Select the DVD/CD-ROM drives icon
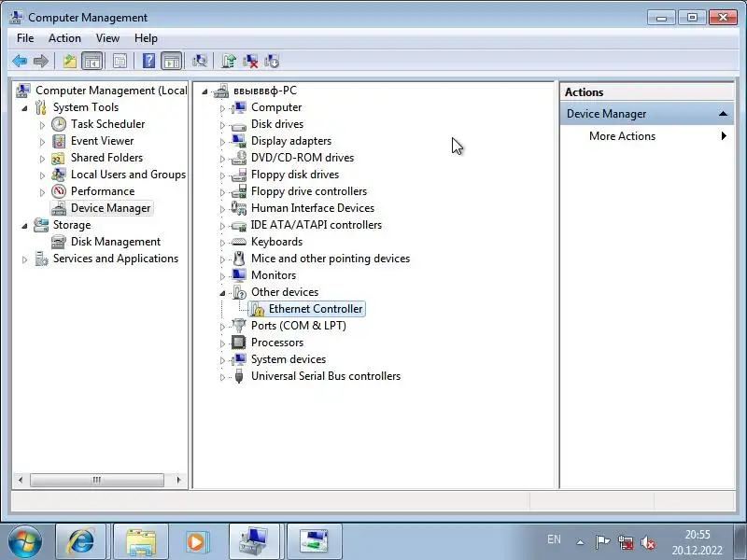 tap(239, 158)
